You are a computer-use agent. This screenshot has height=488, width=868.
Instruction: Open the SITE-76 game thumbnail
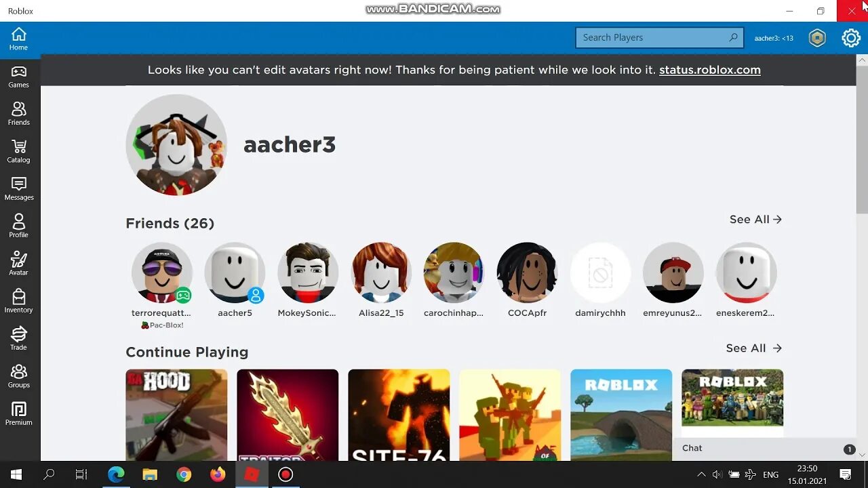click(x=399, y=415)
